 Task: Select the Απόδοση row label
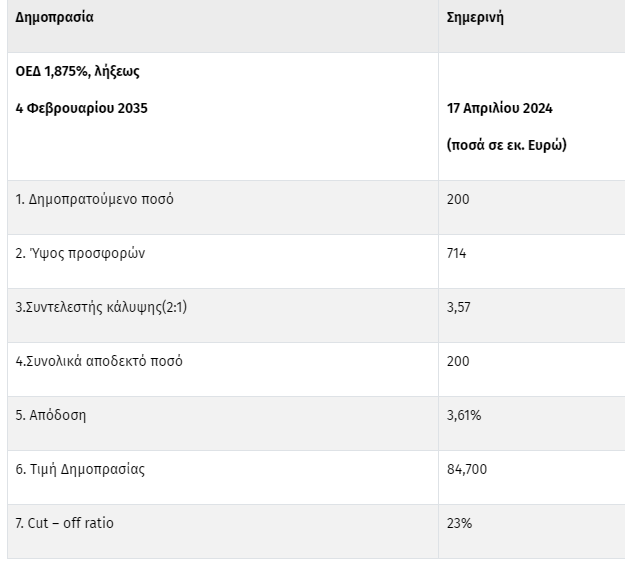point(51,415)
